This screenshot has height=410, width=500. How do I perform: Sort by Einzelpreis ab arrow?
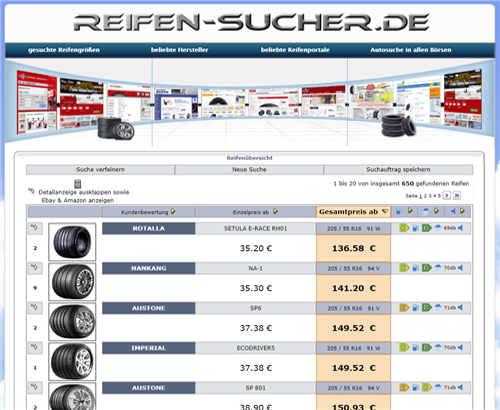[x=275, y=211]
